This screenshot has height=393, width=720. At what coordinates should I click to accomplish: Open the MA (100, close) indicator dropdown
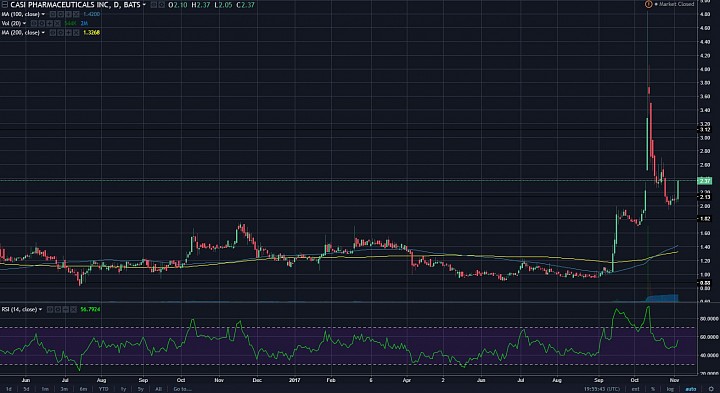[x=43, y=14]
